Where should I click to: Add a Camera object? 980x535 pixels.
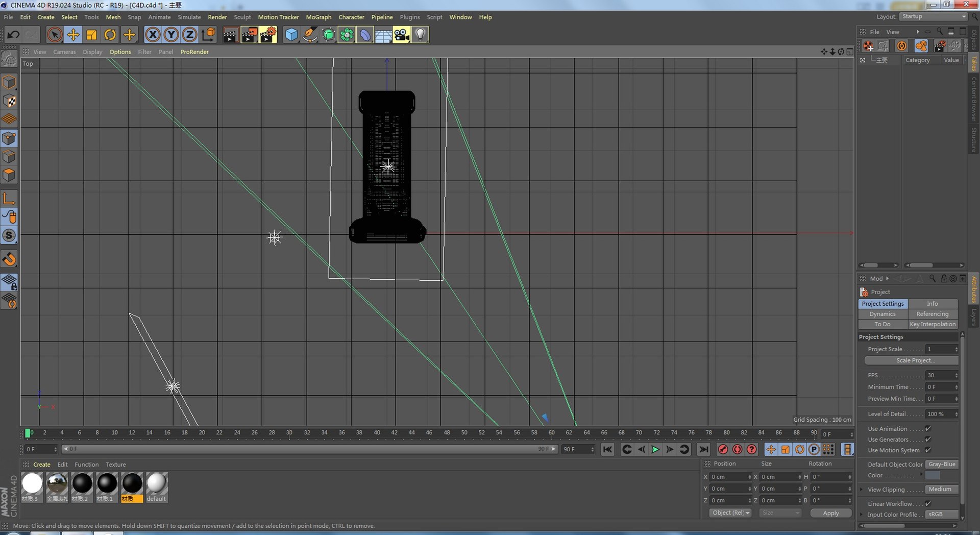401,35
